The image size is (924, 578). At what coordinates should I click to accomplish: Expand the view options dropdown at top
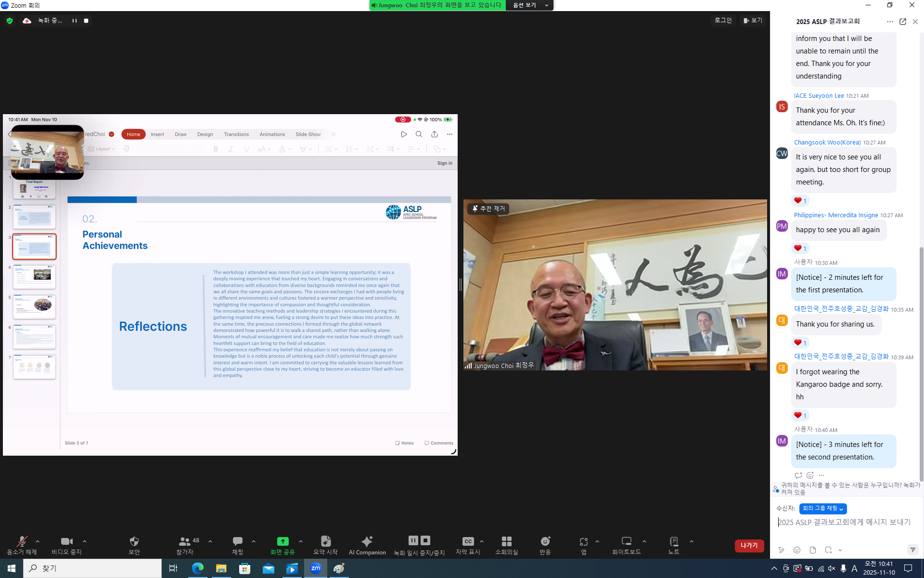point(529,5)
